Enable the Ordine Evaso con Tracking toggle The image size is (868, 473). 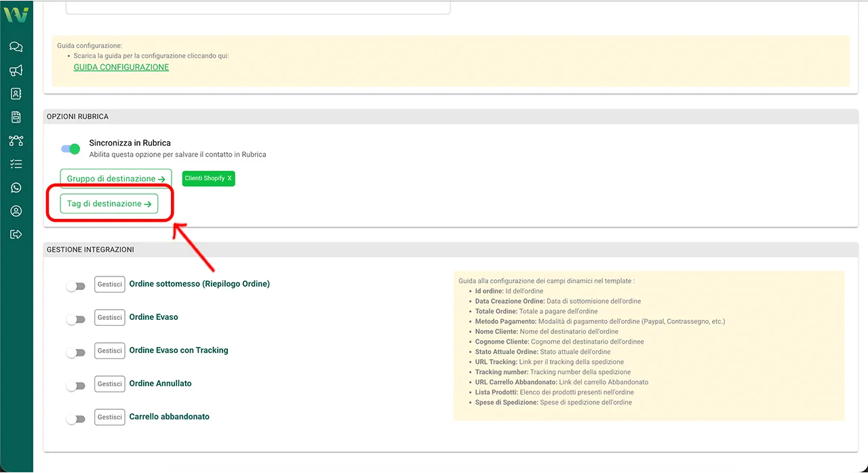(76, 353)
